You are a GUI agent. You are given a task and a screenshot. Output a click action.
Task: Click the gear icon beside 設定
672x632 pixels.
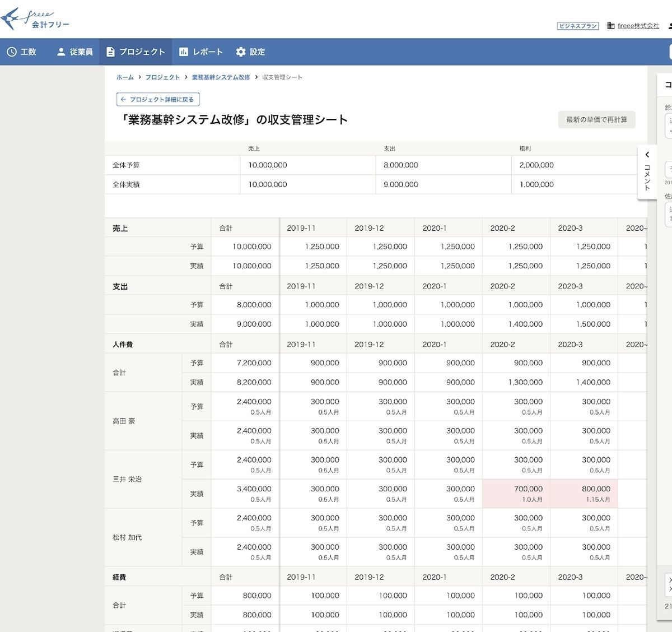click(x=241, y=52)
